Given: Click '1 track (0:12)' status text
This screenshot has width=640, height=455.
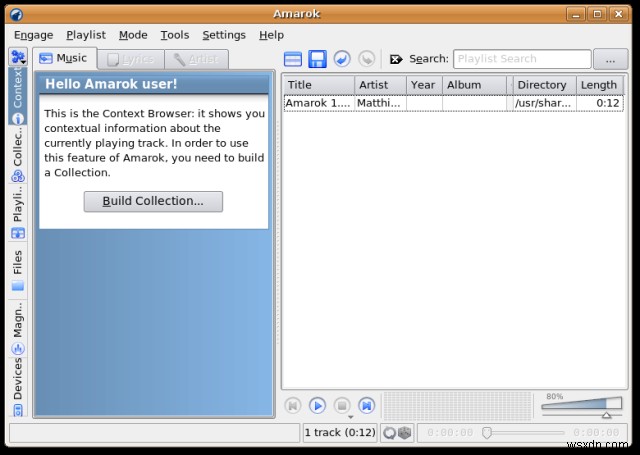Looking at the screenshot, I should 340,433.
